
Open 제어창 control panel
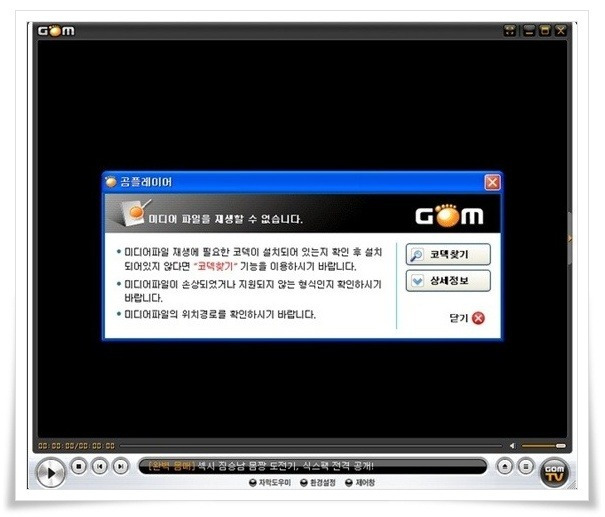(360, 483)
